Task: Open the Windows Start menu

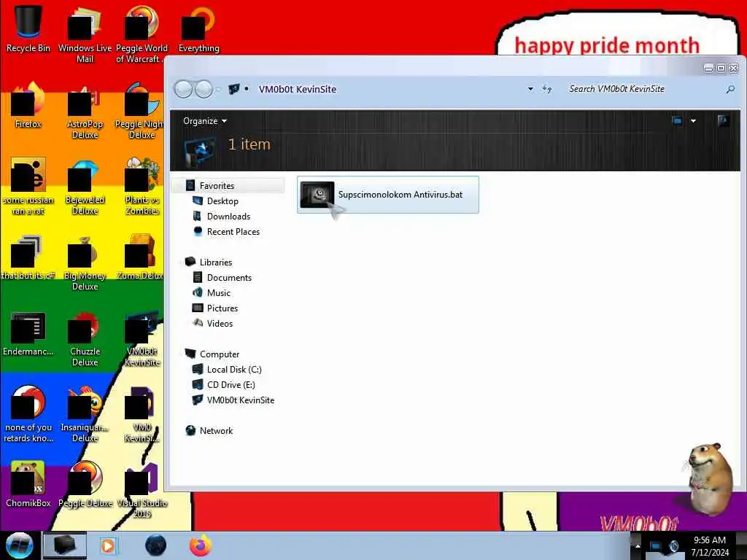Action: click(x=19, y=545)
